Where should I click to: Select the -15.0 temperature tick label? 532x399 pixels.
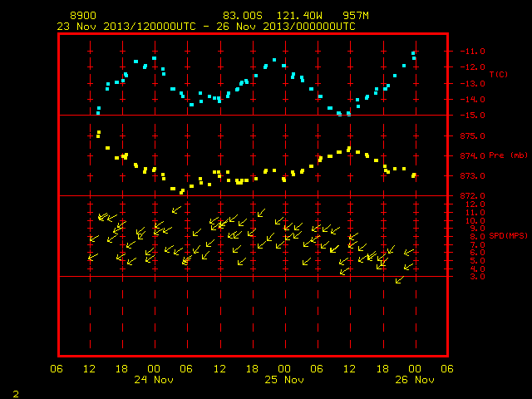click(473, 116)
